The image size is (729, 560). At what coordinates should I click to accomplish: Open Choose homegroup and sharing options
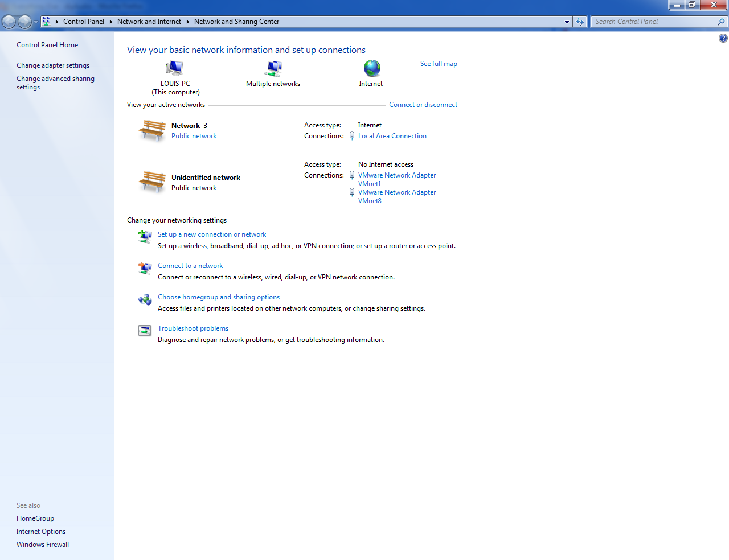tap(219, 297)
